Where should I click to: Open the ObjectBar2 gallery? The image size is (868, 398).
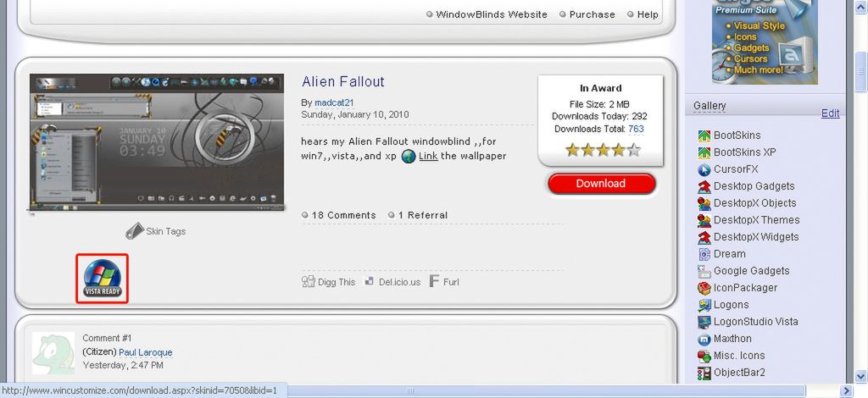(x=739, y=373)
